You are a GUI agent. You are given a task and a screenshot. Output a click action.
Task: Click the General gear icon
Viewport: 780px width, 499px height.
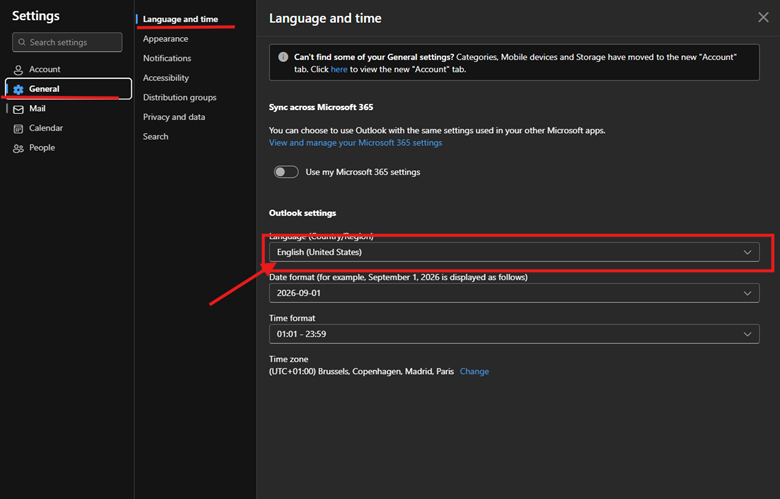[x=18, y=89]
